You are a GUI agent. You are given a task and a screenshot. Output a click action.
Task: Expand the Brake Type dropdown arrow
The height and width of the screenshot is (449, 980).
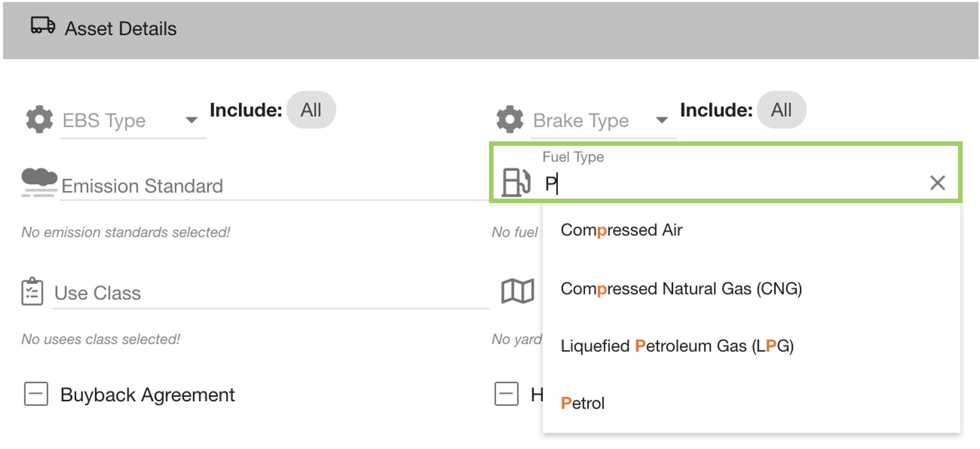click(662, 120)
